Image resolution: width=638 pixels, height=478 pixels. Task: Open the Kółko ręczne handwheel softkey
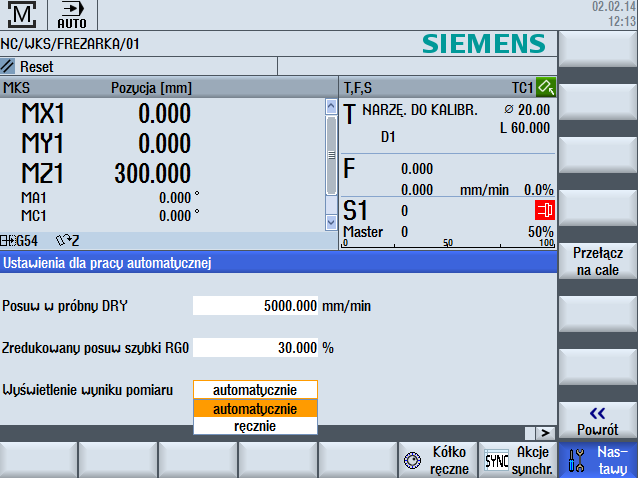click(x=438, y=460)
